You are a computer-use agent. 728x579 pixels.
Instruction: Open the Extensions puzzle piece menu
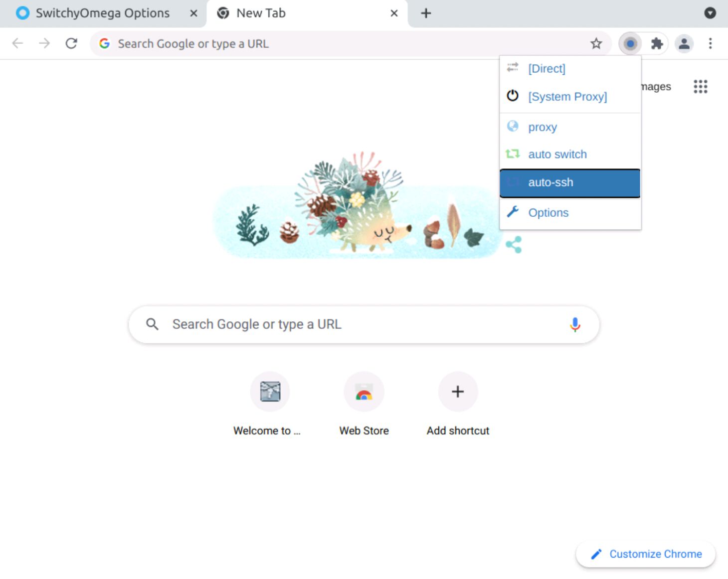657,44
